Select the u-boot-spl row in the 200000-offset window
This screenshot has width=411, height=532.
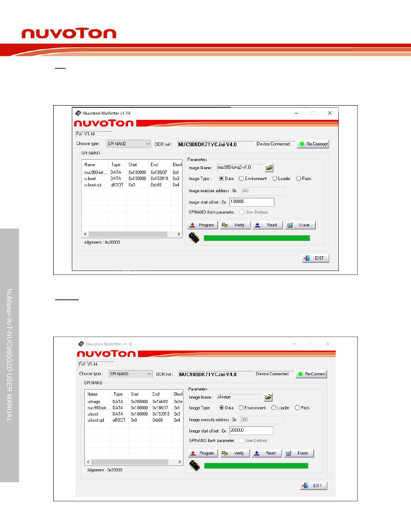coord(134,420)
